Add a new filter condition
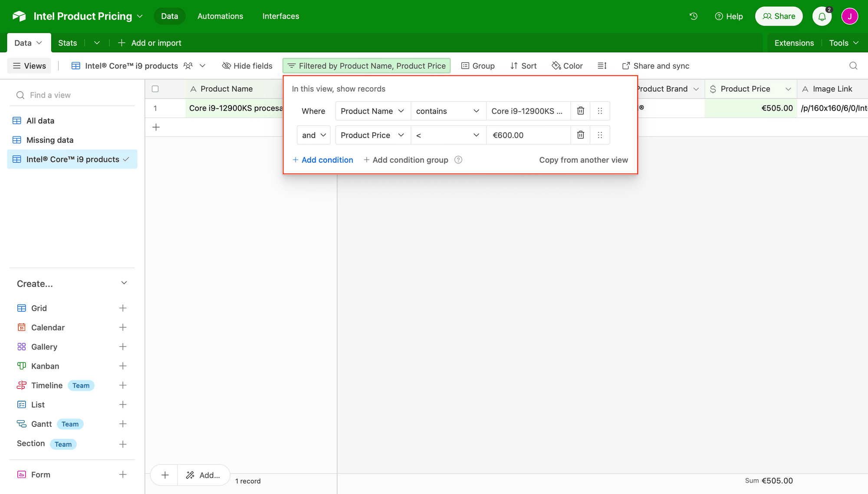868x494 pixels. pyautogui.click(x=323, y=160)
